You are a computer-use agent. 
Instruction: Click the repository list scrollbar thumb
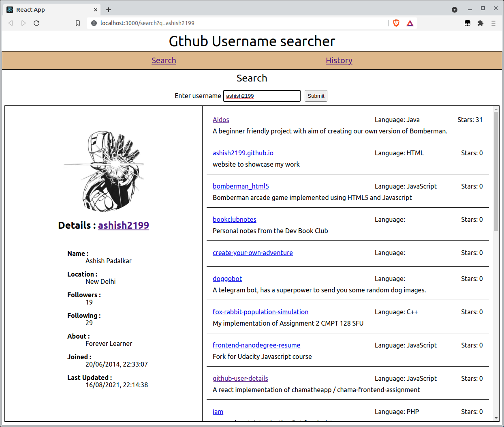496,171
